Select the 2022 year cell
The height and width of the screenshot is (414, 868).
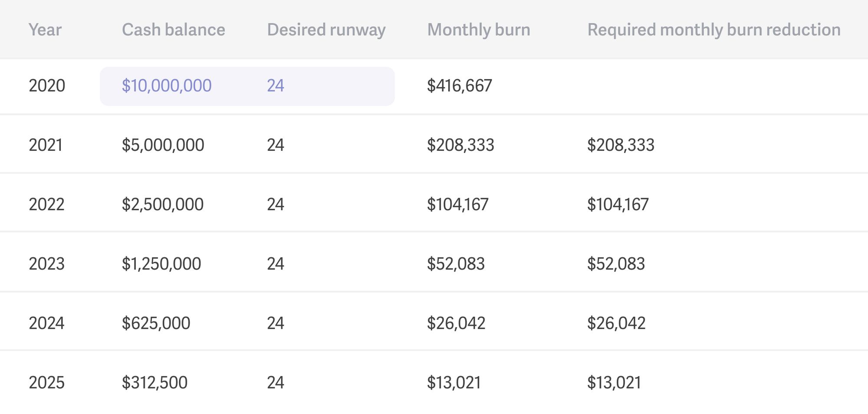46,204
